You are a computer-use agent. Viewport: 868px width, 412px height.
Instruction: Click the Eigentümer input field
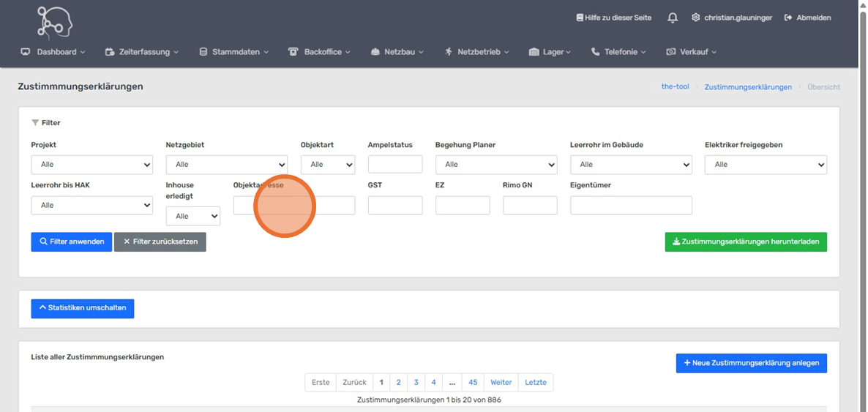tap(630, 206)
